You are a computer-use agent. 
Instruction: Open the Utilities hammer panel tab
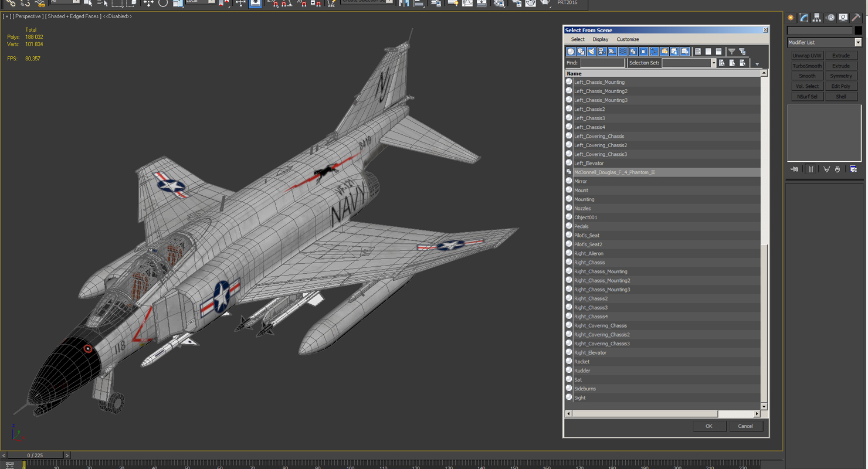tap(856, 18)
